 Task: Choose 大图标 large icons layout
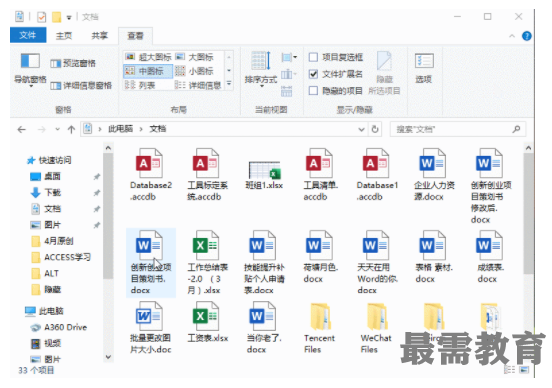point(194,57)
